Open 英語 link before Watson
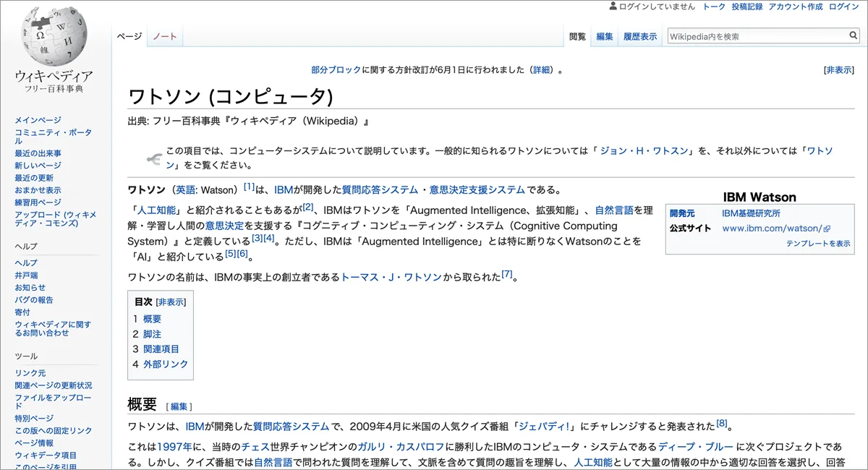 (x=185, y=190)
